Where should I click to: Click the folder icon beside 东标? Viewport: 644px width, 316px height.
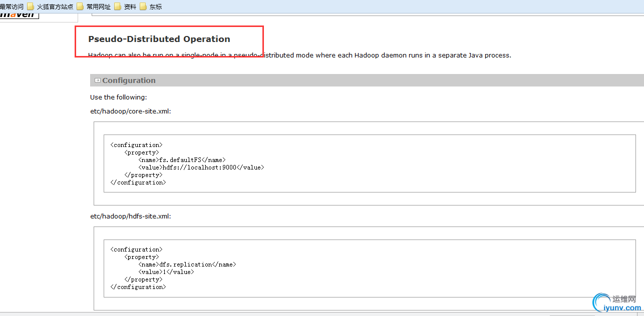pos(143,6)
